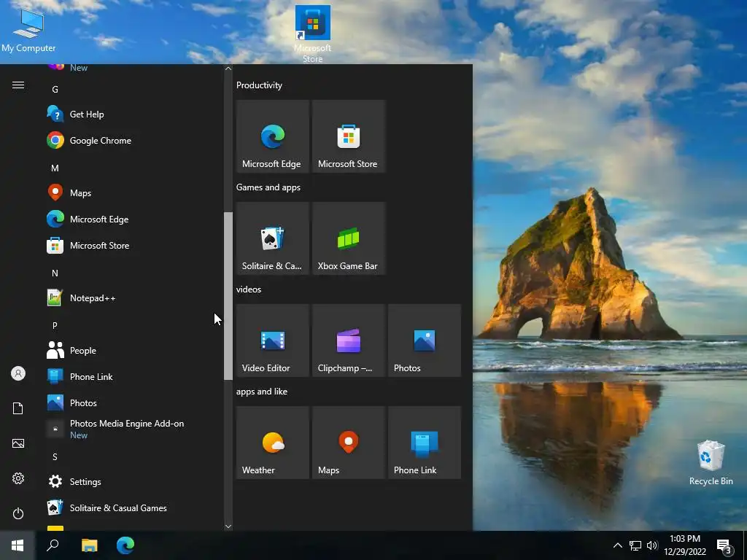Open the Weather tile
This screenshot has height=560, width=747.
(x=273, y=443)
